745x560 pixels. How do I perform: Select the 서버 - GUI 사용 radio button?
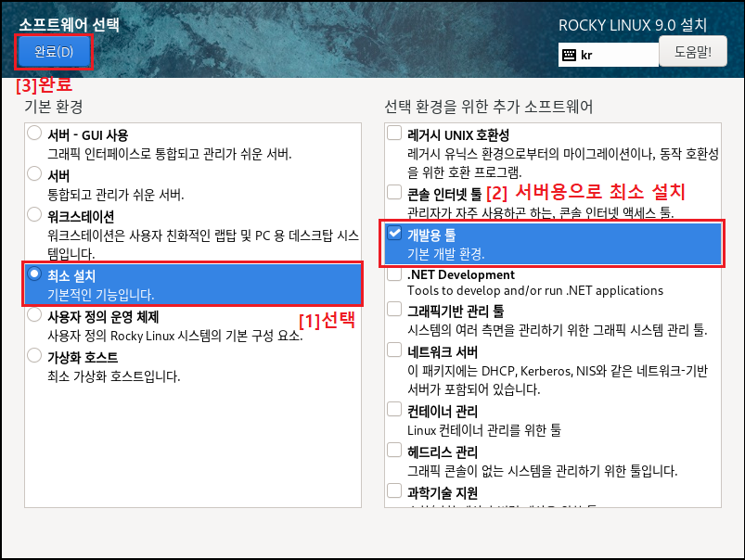[34, 133]
